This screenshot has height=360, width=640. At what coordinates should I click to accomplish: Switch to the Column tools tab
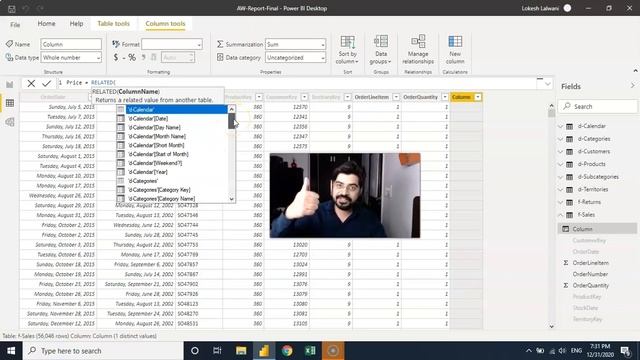pos(165,24)
